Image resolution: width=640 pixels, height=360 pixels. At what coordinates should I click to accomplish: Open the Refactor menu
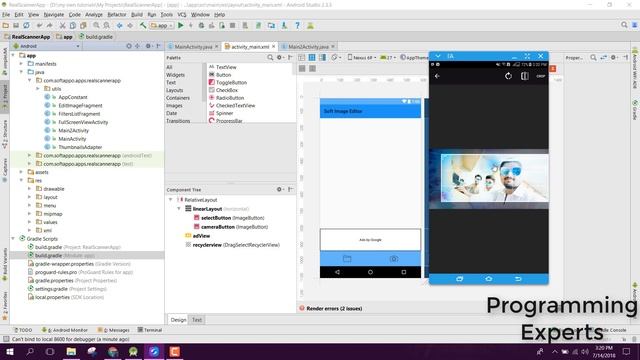pyautogui.click(x=117, y=14)
